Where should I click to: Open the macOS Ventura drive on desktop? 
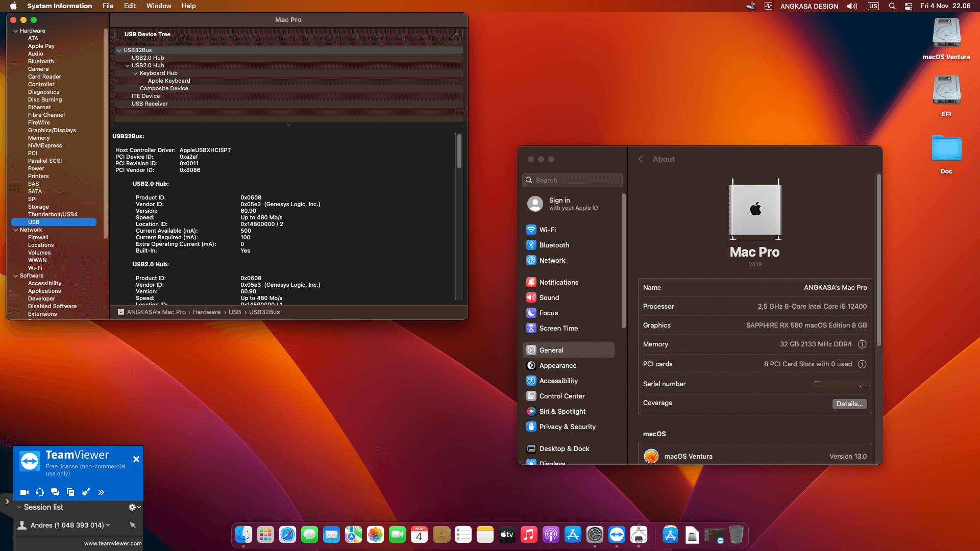(946, 39)
